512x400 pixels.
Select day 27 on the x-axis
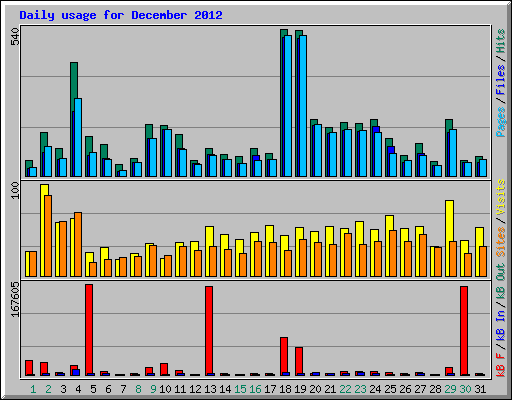420,389
